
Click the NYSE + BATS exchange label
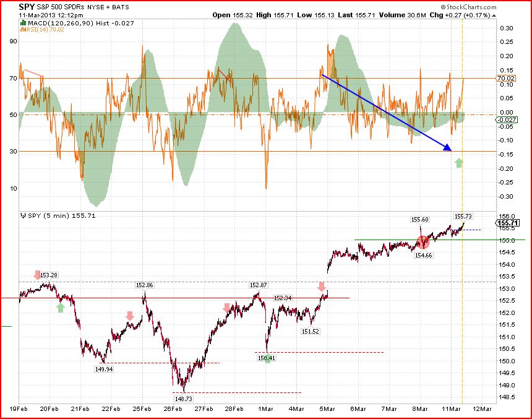pos(108,7)
